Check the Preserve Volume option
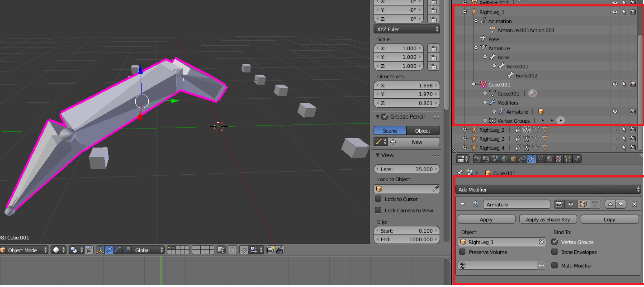 click(463, 252)
